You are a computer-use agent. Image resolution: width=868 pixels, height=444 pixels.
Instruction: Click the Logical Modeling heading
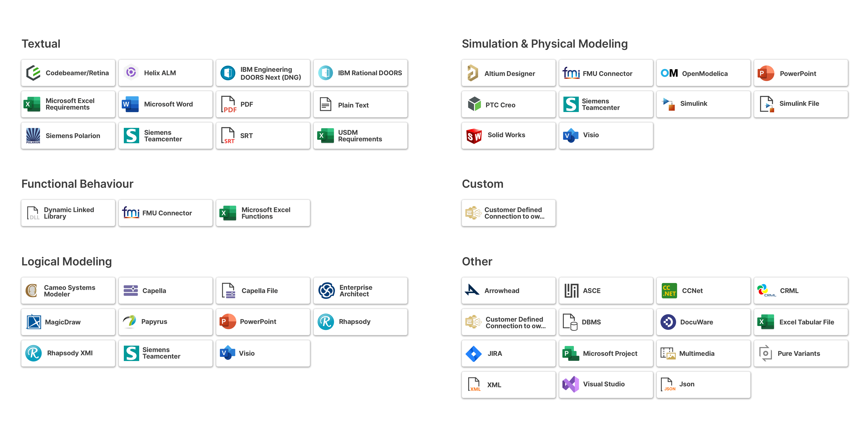point(66,262)
